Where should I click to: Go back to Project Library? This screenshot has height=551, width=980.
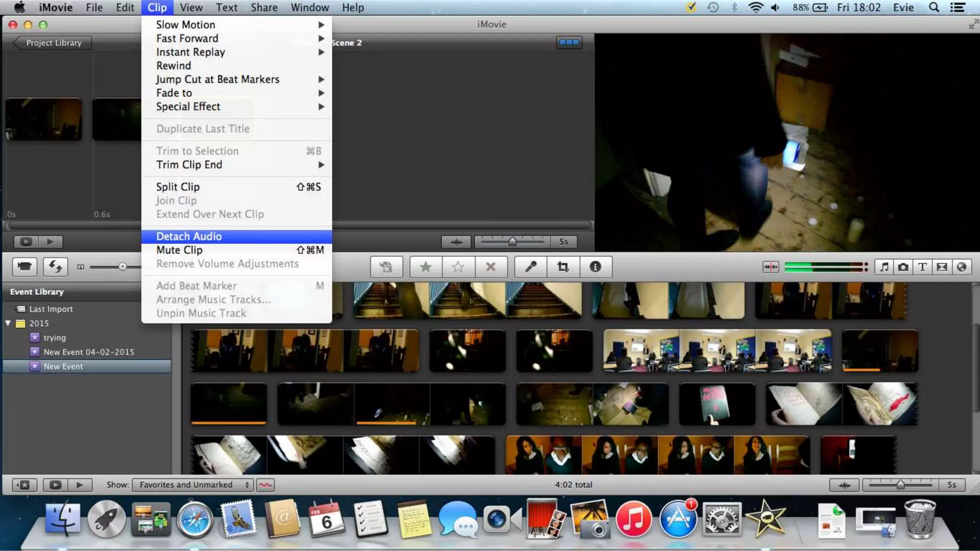52,43
